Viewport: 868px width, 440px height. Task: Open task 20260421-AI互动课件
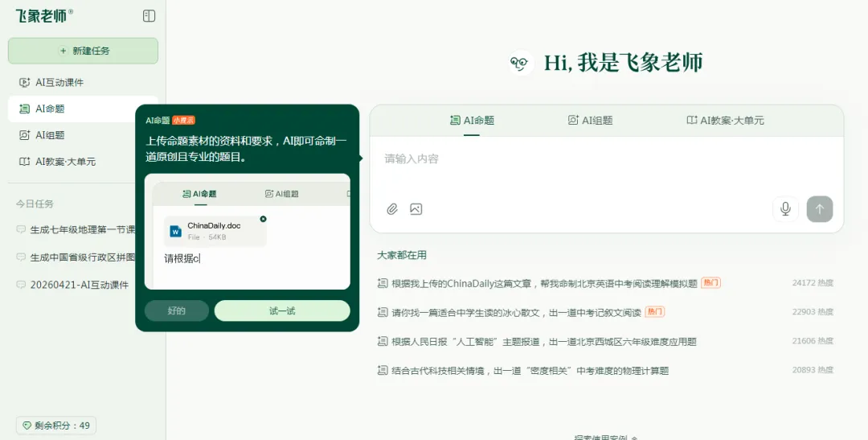pyautogui.click(x=73, y=285)
